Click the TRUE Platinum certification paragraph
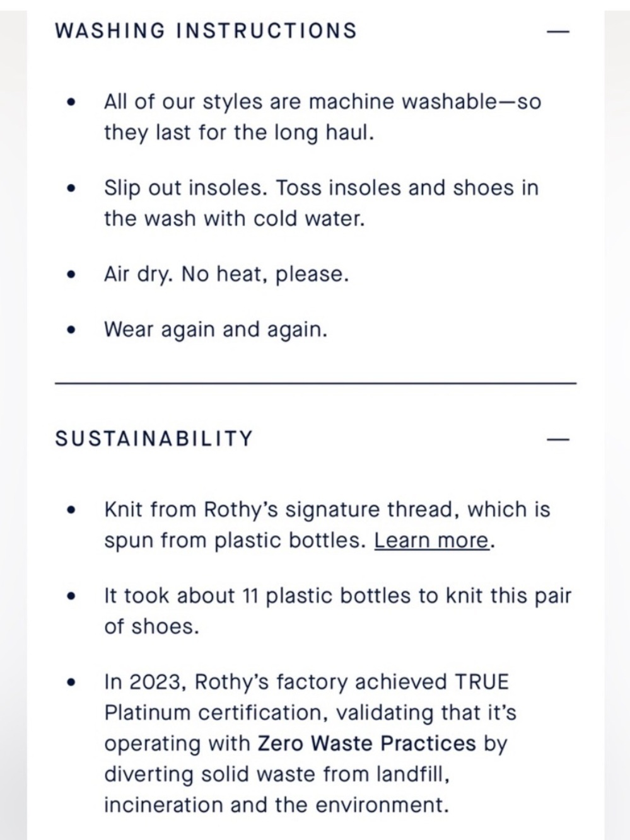 310,744
